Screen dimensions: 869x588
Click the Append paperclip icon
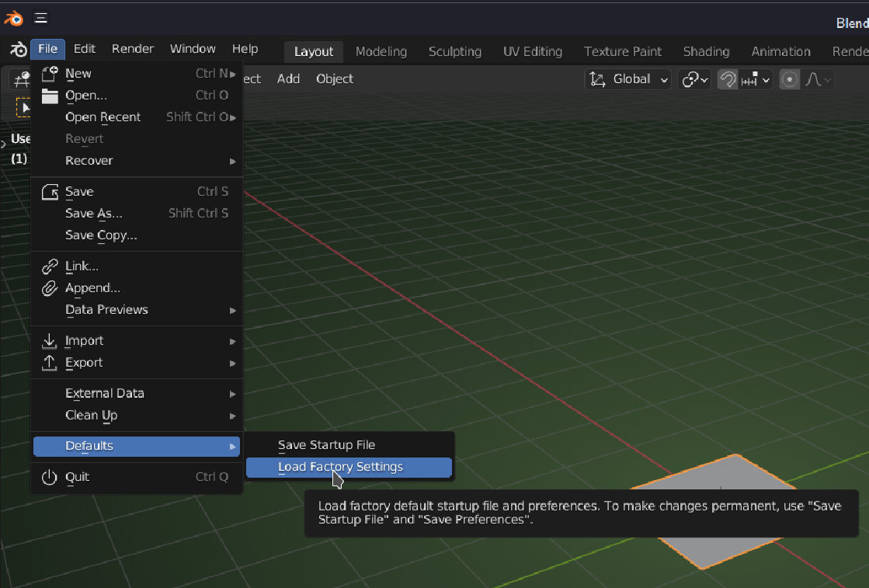point(50,288)
